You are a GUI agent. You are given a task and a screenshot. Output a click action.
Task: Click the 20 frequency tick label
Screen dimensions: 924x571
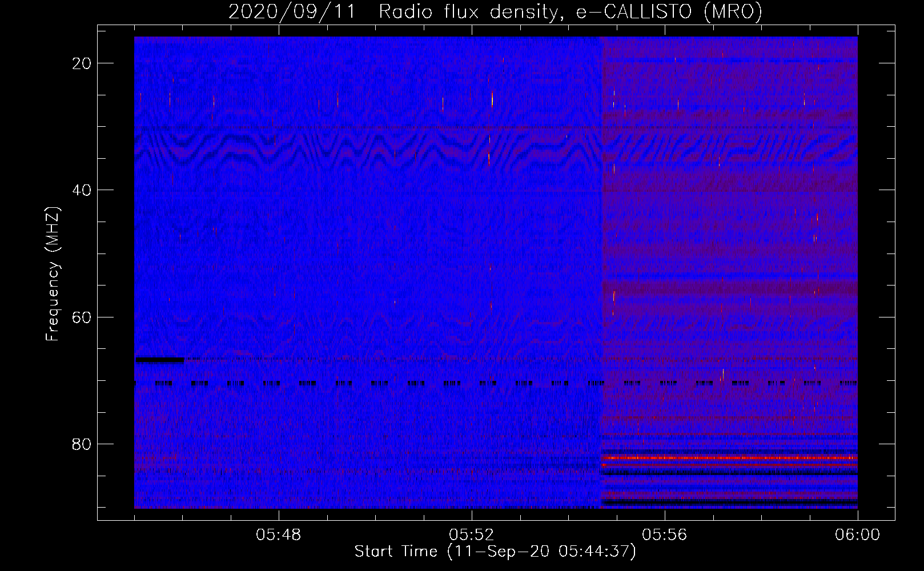click(82, 63)
